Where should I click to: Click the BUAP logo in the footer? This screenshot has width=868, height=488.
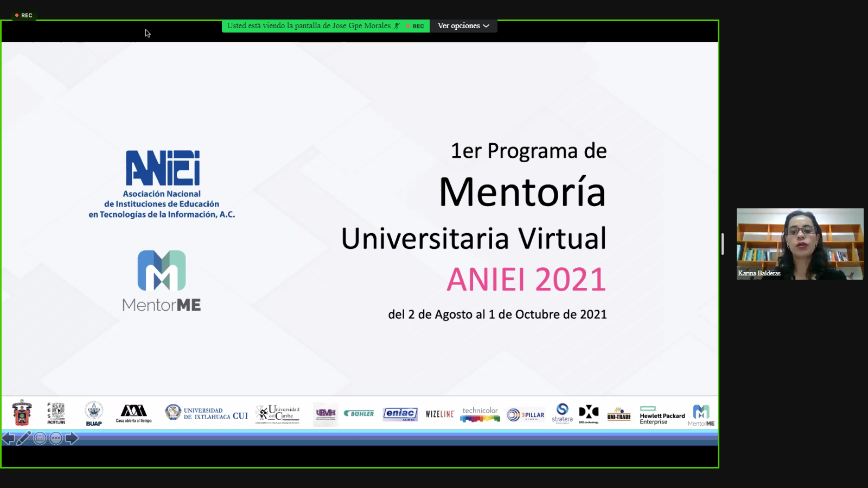point(94,414)
